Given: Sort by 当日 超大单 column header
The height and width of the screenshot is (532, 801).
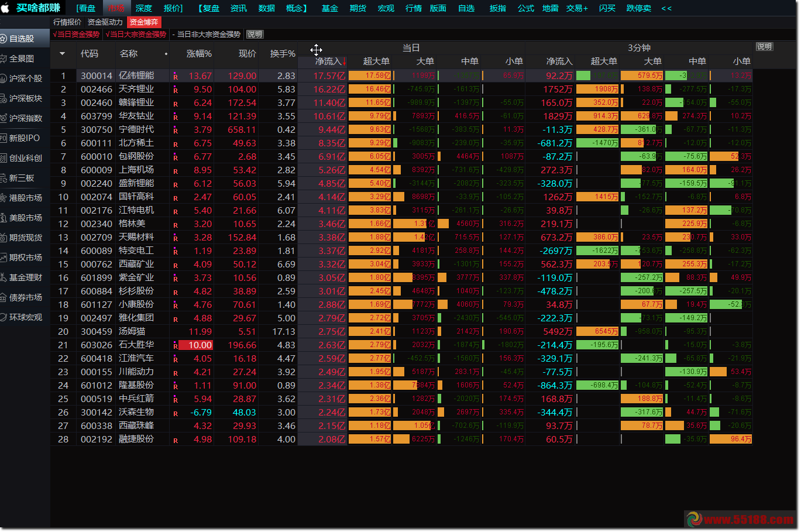Looking at the screenshot, I should 376,61.
